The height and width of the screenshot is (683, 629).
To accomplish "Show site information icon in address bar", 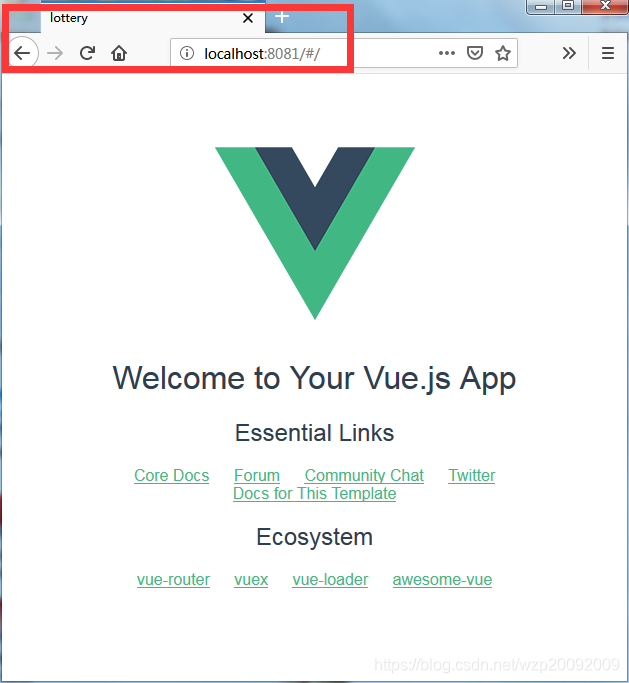I will (x=187, y=53).
